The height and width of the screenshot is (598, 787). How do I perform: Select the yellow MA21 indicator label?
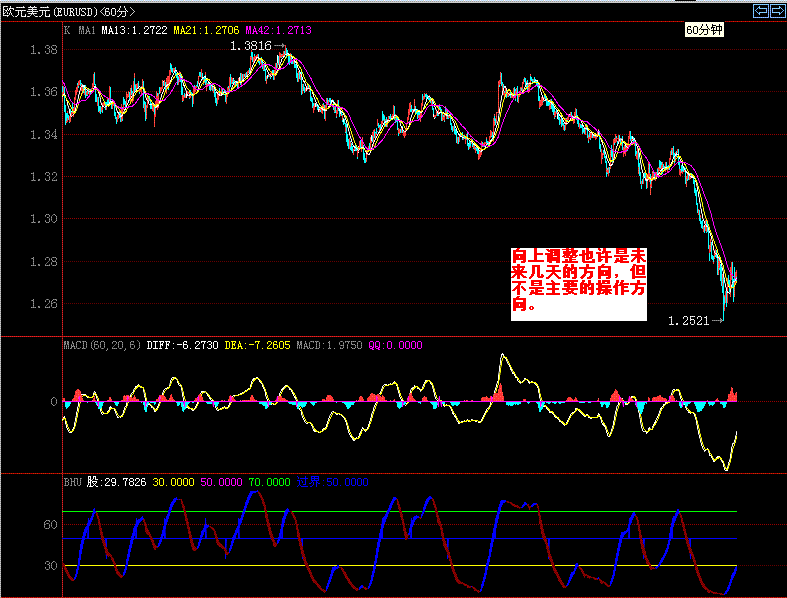coord(206,31)
